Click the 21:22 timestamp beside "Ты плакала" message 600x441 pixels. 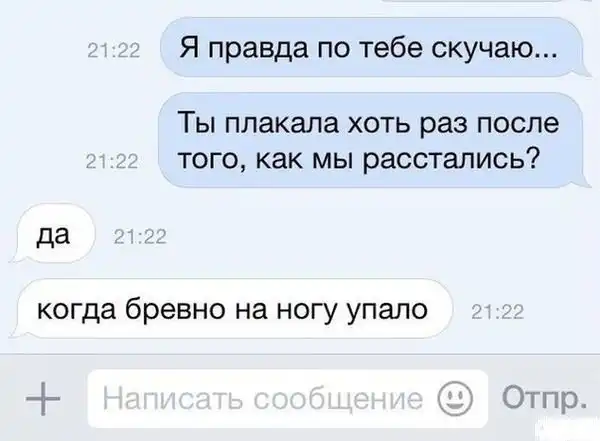pyautogui.click(x=112, y=161)
